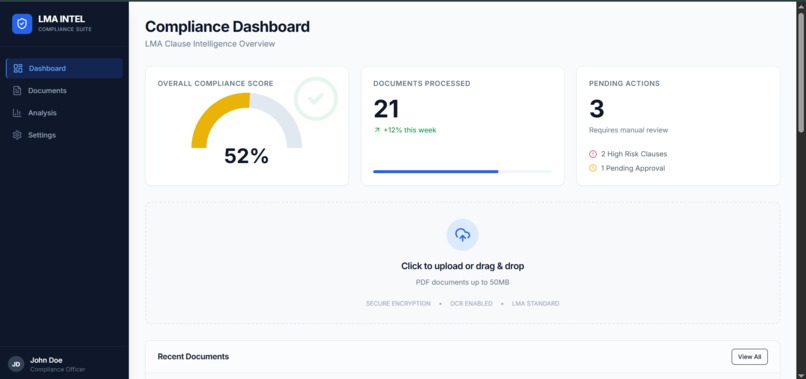The image size is (806, 379).
Task: Click 'OCR ENABLED' label
Action: pos(471,303)
